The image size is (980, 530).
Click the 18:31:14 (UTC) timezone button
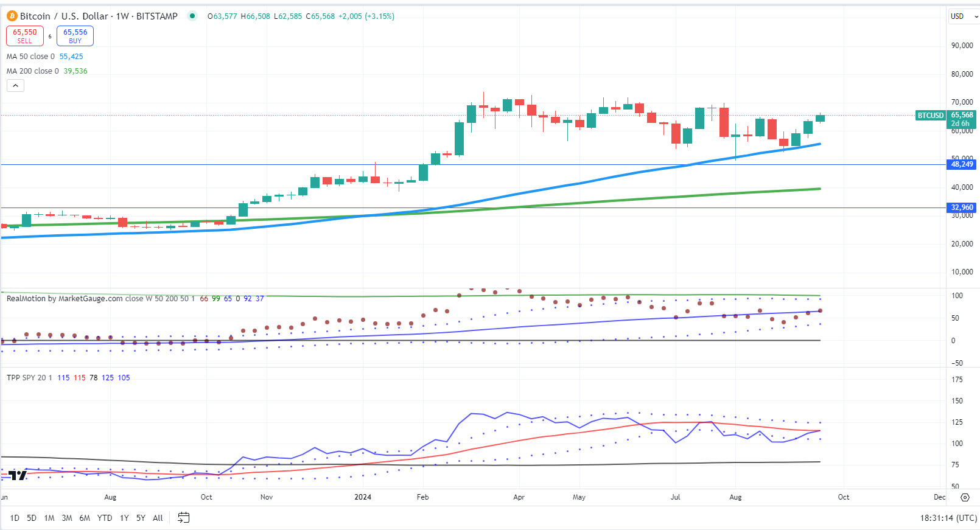[x=948, y=518]
